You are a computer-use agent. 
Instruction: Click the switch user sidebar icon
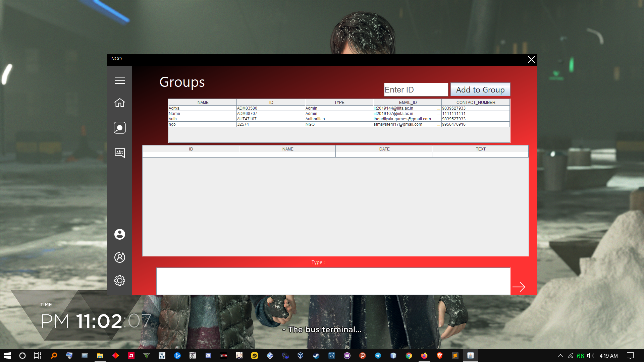point(119,257)
